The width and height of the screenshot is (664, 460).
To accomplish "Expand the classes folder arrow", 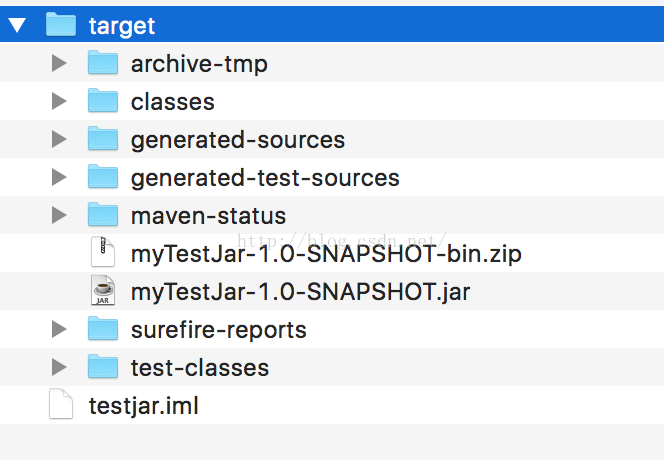I will (x=59, y=101).
